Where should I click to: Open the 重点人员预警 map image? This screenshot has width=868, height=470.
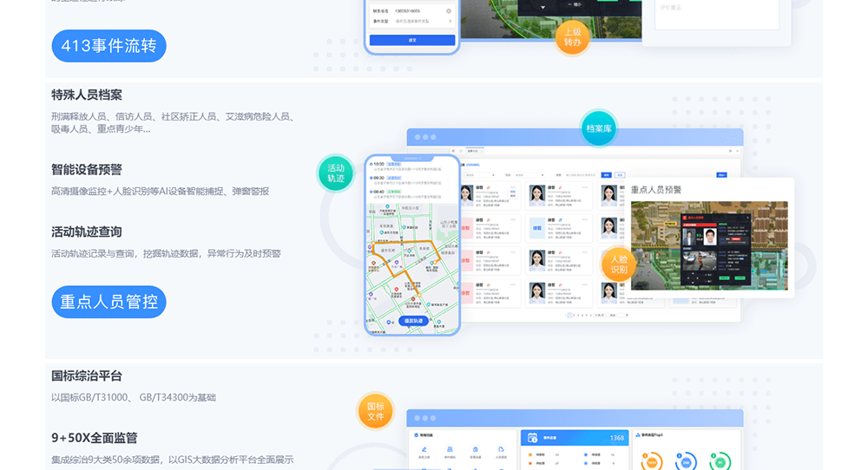tap(709, 245)
